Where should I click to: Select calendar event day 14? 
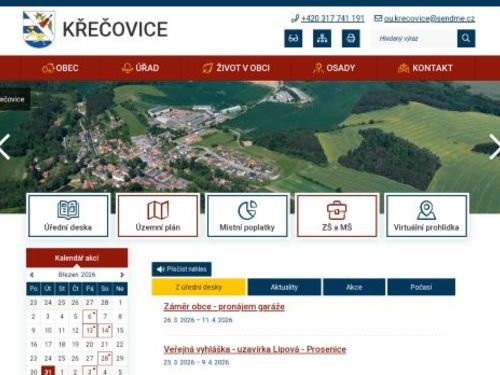pyautogui.click(x=105, y=330)
